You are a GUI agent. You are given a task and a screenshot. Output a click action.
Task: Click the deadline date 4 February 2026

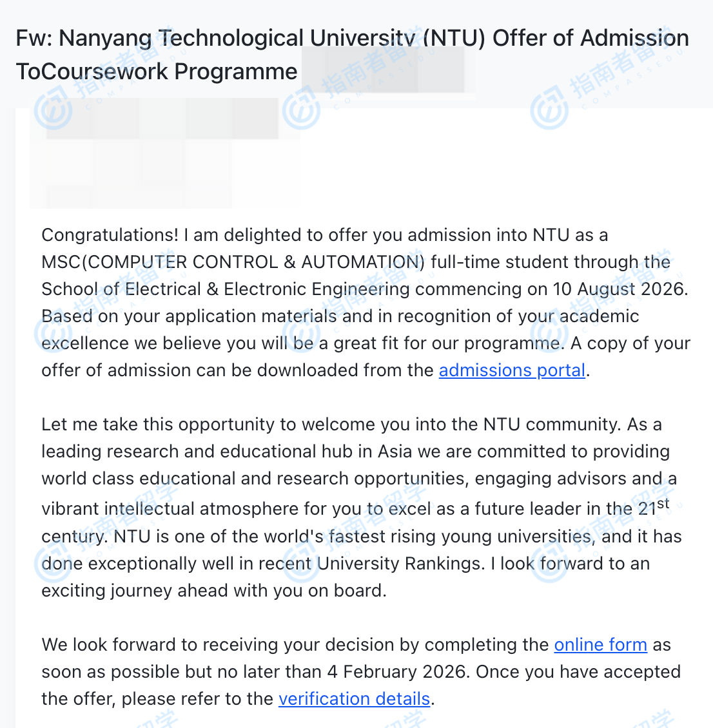pos(396,672)
